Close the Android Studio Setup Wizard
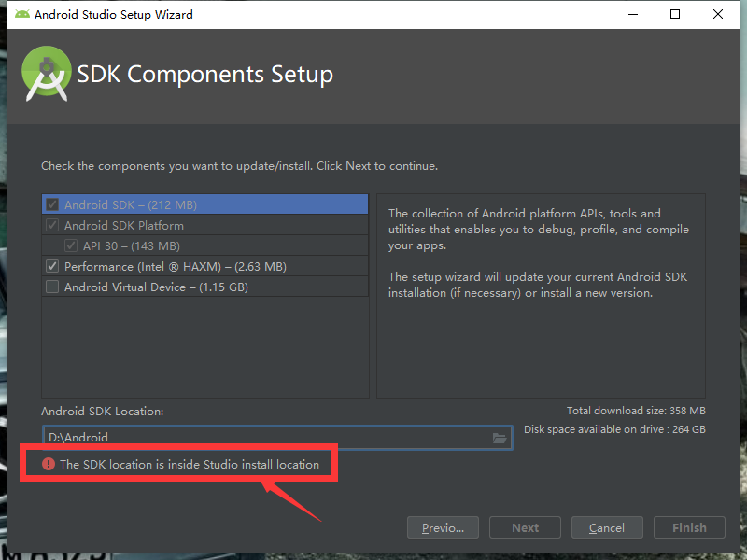 tap(718, 14)
